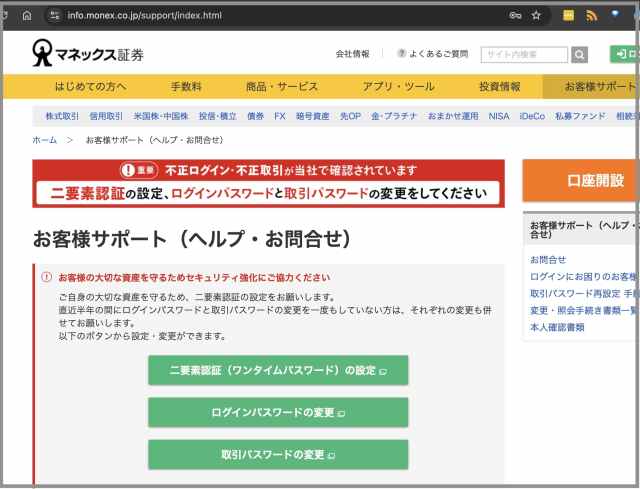Click the site search magnifier button
Image resolution: width=640 pixels, height=489 pixels.
click(580, 54)
